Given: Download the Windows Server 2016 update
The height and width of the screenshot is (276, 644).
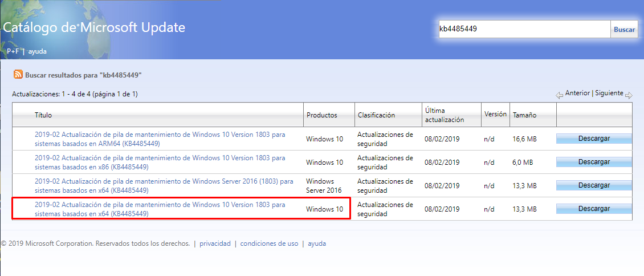Looking at the screenshot, I should pyautogui.click(x=594, y=185).
